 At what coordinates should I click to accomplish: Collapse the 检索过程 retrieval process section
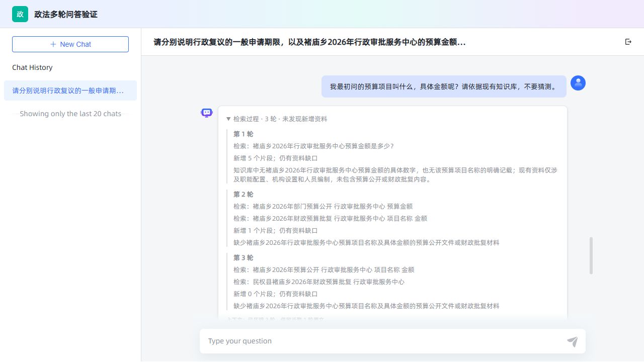277,119
